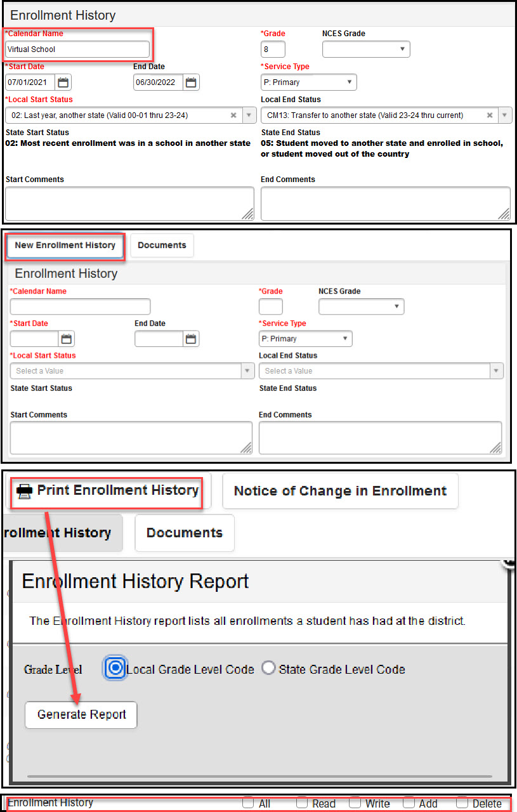This screenshot has height=812, width=517.
Task: Enable the Write checkbox for Enrollment History
Action: click(355, 802)
